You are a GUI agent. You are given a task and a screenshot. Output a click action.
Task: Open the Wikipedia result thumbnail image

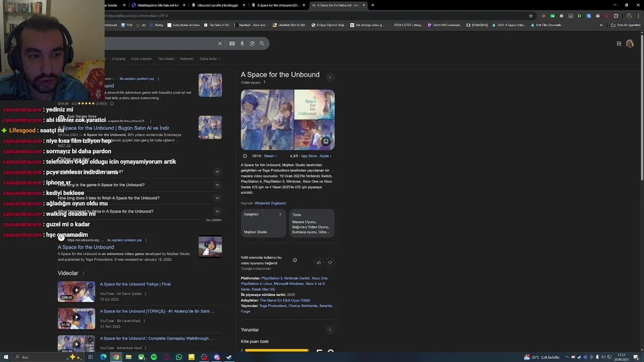210,246
